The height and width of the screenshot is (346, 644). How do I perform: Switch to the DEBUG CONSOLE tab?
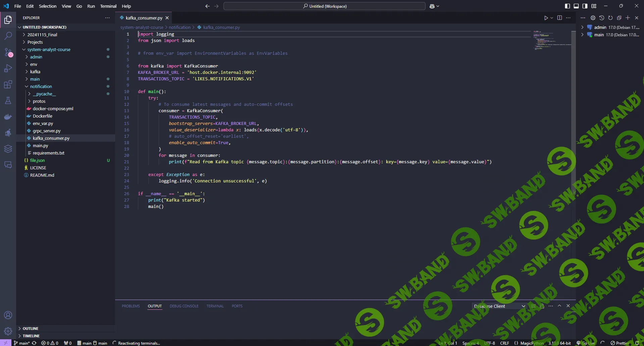pos(184,306)
